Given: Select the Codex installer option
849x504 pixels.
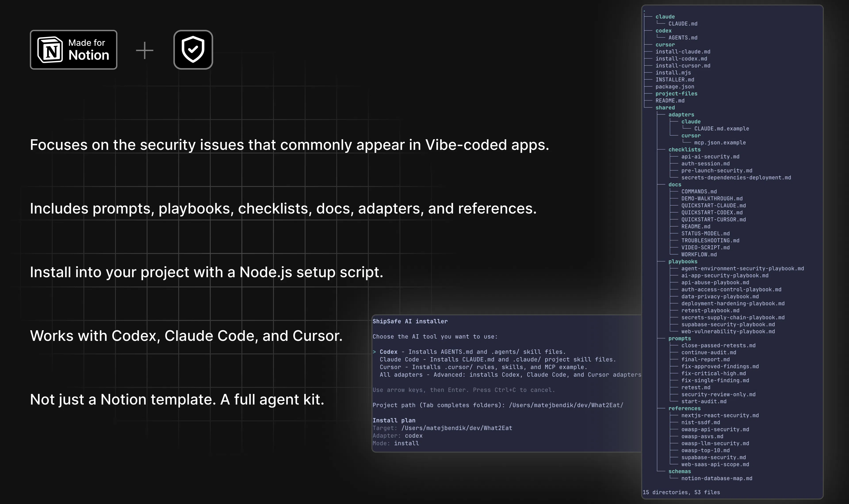Looking at the screenshot, I should pos(469,352).
